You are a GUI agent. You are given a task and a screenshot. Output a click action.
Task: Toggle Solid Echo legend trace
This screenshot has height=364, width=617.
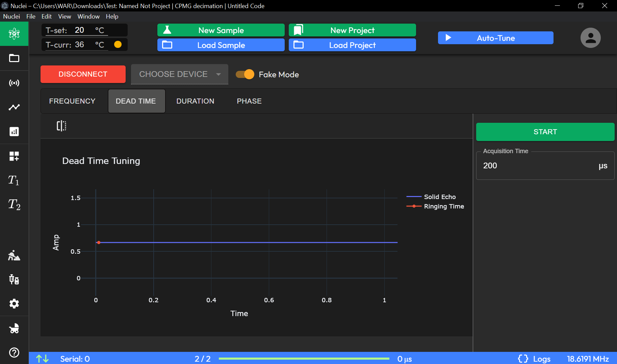(x=431, y=197)
